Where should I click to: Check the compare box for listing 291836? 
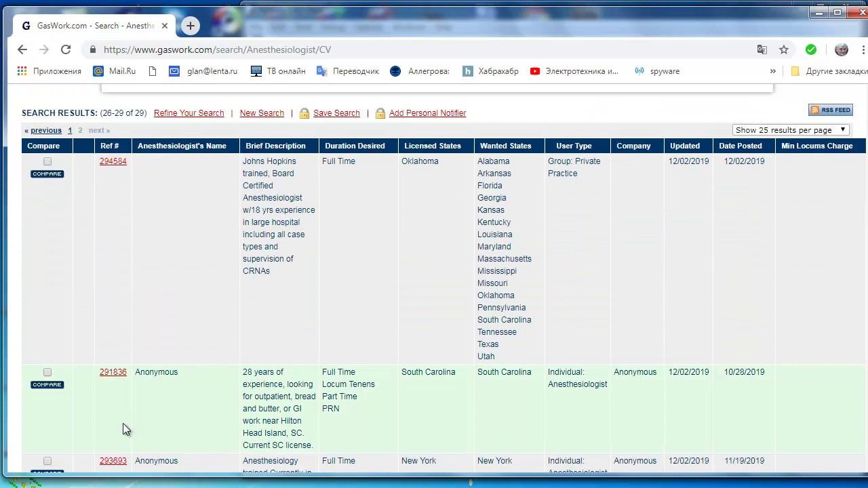(x=47, y=372)
